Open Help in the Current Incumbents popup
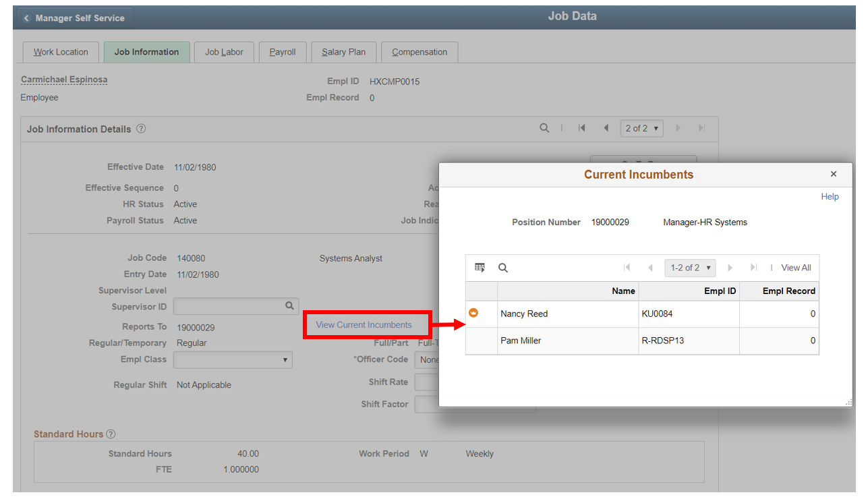868x499 pixels. click(830, 197)
